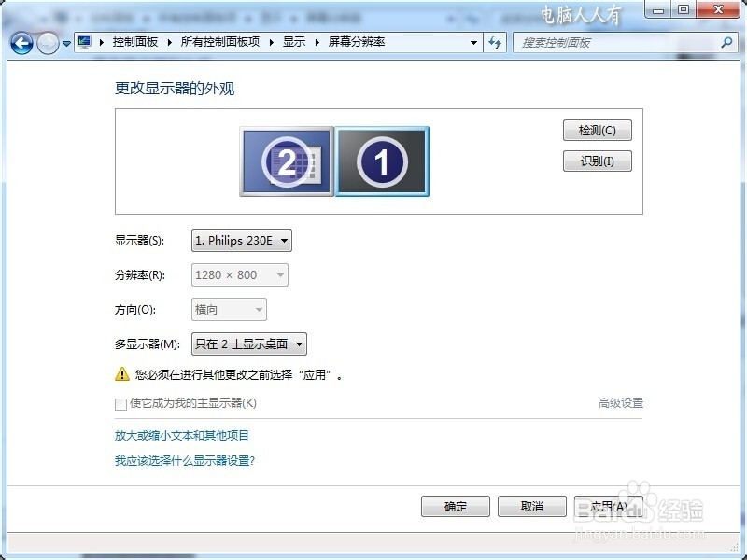The image size is (747, 560).
Task: Enable 使它成为我的主显示器 checkbox
Action: click(x=120, y=404)
